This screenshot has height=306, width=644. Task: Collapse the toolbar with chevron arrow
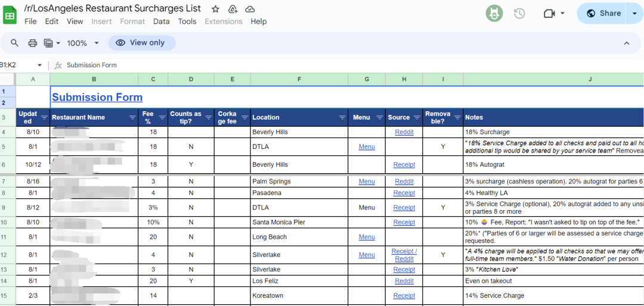pos(627,43)
